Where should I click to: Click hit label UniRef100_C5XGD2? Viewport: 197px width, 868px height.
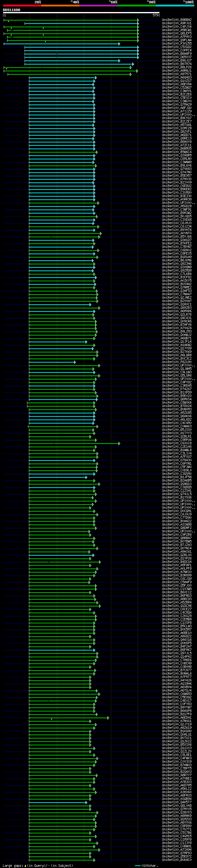point(177,47)
